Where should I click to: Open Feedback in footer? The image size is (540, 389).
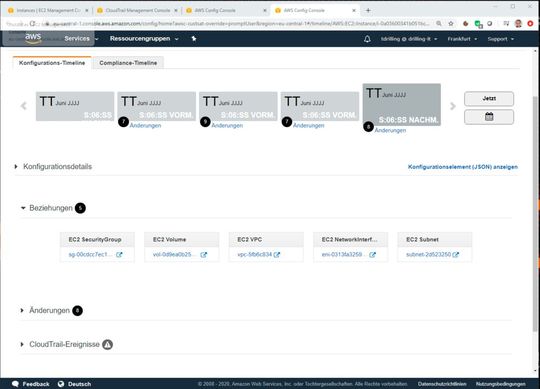31,384
